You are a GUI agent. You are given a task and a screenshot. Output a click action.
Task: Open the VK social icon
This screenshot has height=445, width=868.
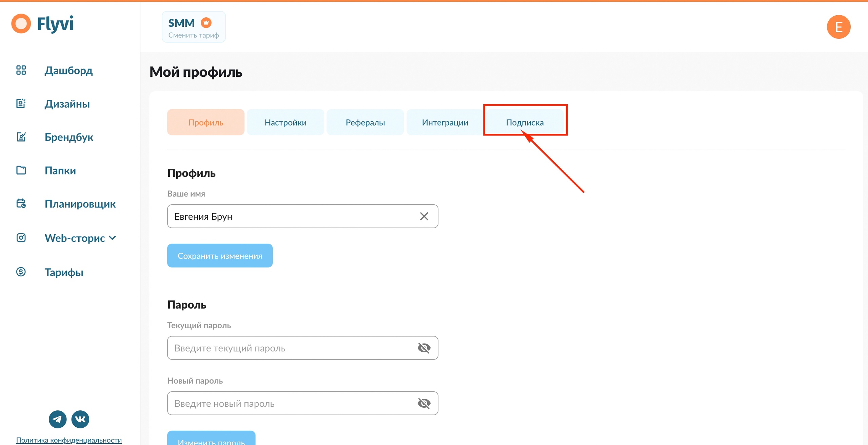(x=80, y=419)
